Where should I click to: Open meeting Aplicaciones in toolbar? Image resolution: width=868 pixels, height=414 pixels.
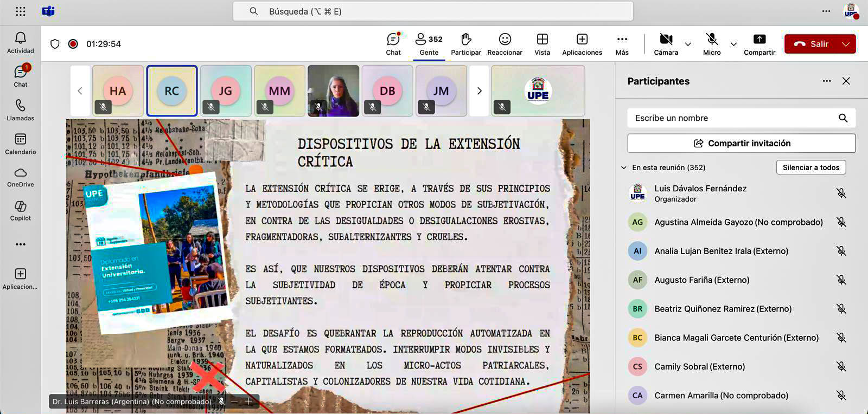582,44
